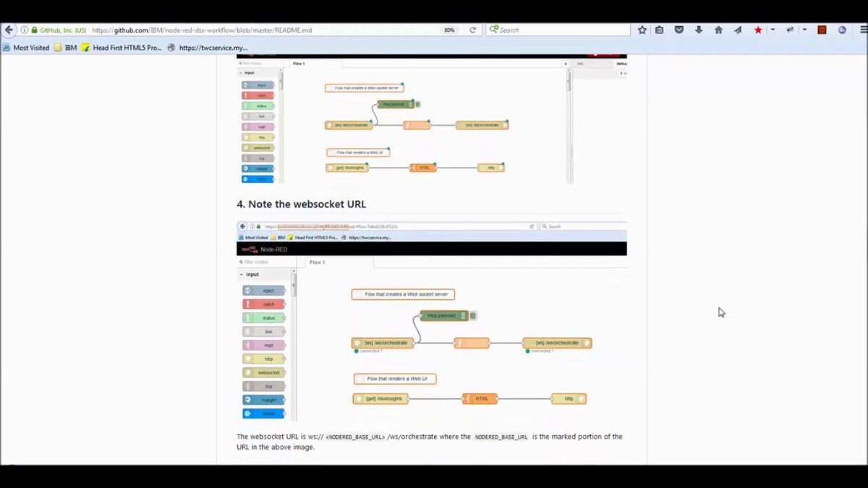868x488 pixels.
Task: Click the browser Search box
Action: (x=558, y=30)
